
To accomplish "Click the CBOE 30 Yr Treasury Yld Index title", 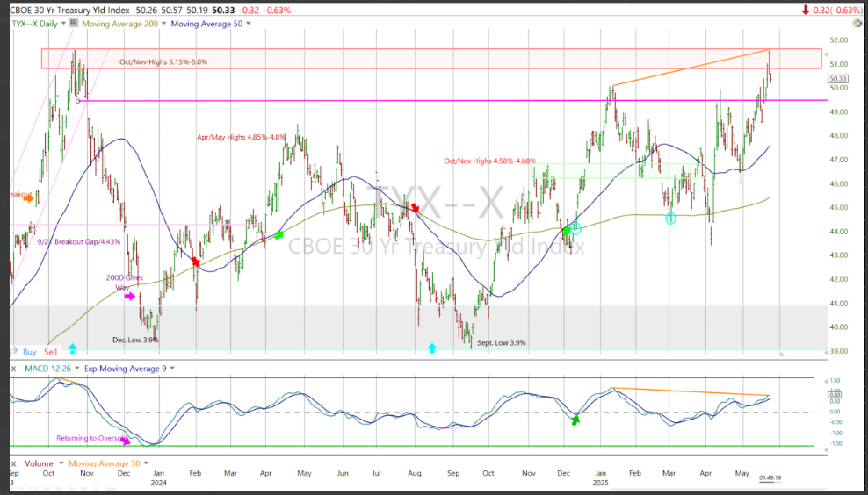I will pyautogui.click(x=70, y=10).
